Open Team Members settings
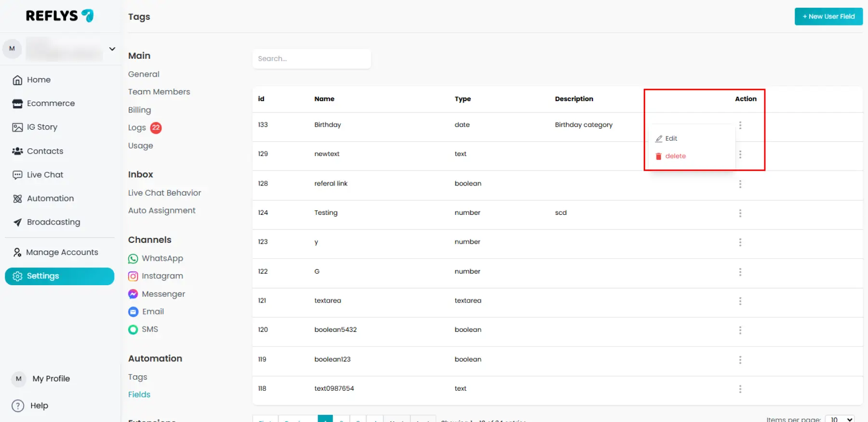 tap(159, 92)
